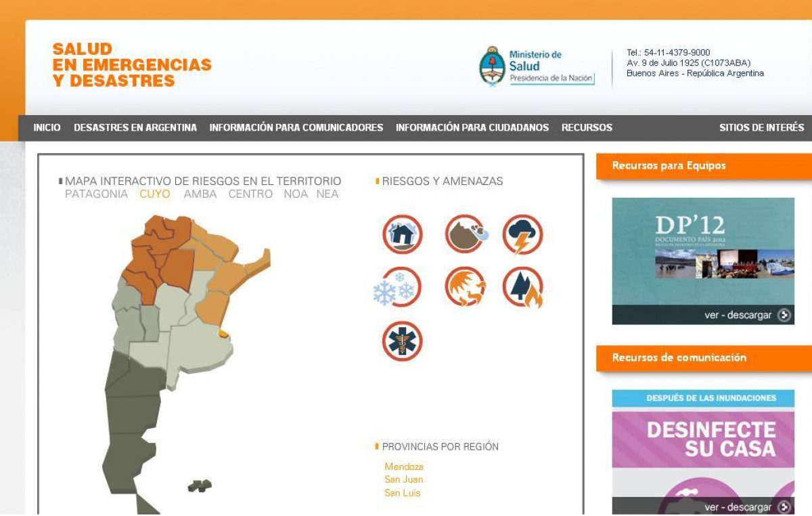
Task: Select the snowflakes snowfall risk icon
Action: point(398,287)
